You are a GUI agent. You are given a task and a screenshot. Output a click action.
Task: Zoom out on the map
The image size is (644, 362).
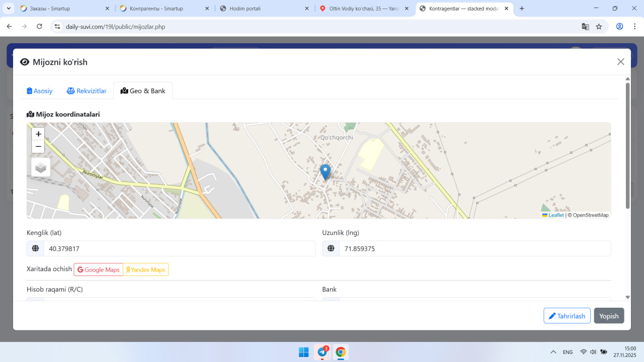pyautogui.click(x=38, y=147)
